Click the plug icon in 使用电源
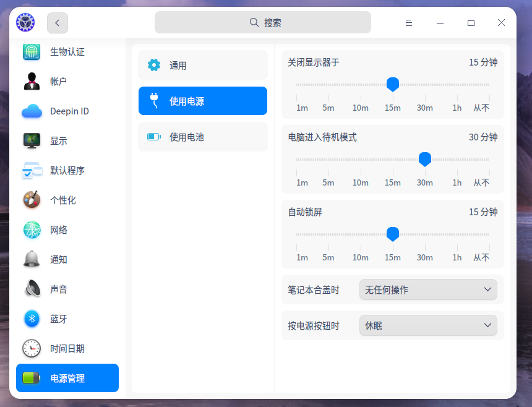 coord(154,101)
